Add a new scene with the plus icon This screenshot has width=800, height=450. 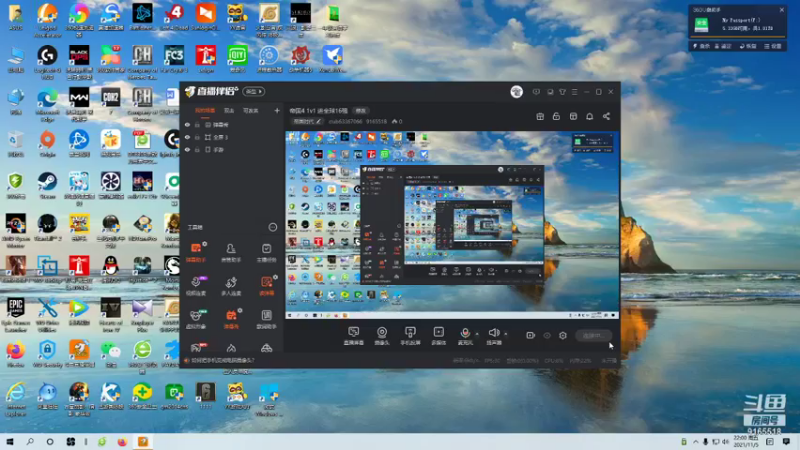coord(277,110)
